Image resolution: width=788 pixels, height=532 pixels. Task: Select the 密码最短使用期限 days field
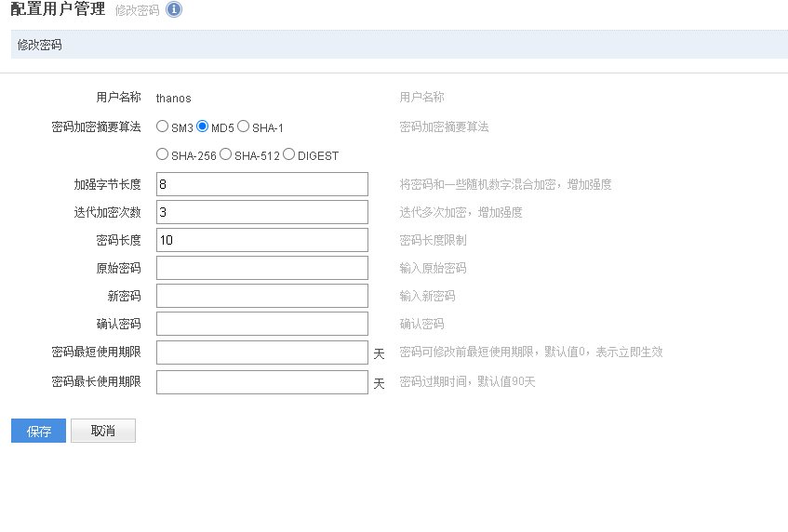pos(262,352)
